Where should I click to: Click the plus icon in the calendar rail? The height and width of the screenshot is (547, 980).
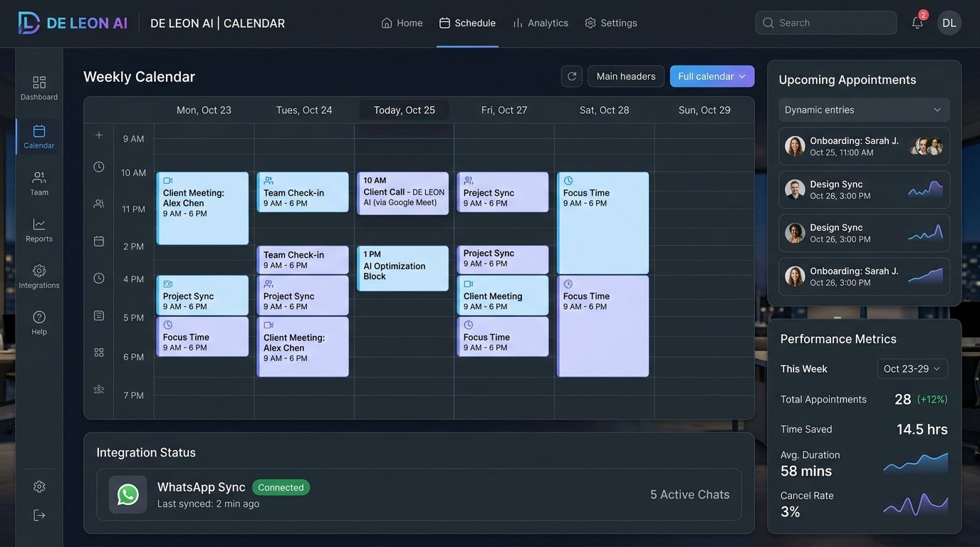[99, 135]
